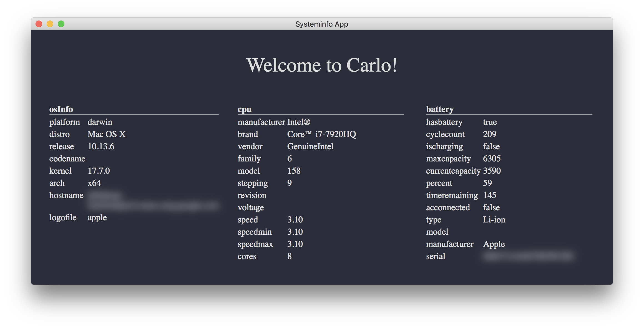Click the darwin platform value
The height and width of the screenshot is (329, 644).
coord(100,122)
